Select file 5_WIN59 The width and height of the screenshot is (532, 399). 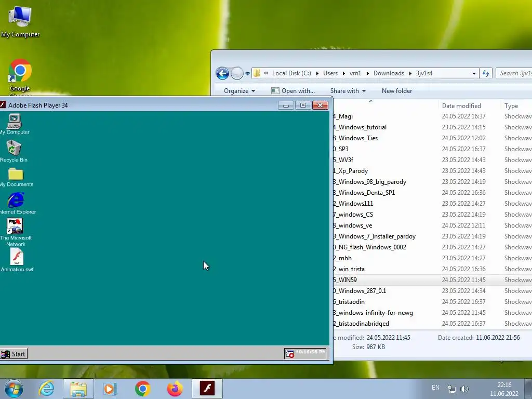(345, 280)
